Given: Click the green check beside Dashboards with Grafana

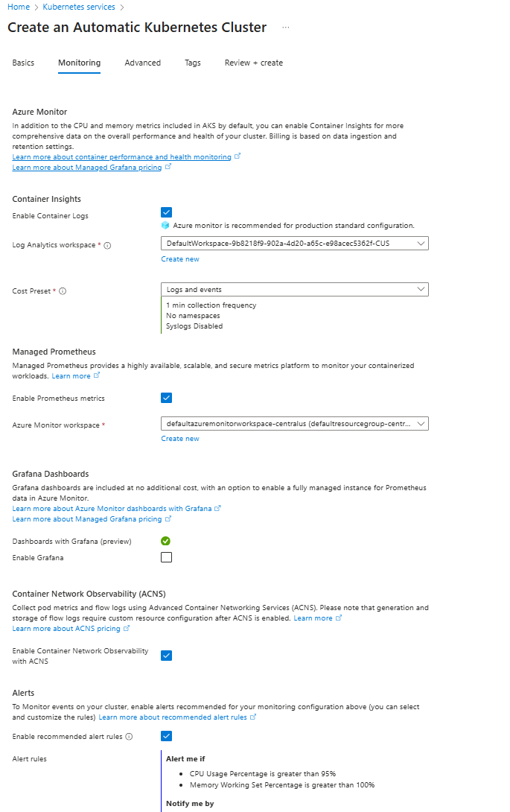Looking at the screenshot, I should pos(165,541).
